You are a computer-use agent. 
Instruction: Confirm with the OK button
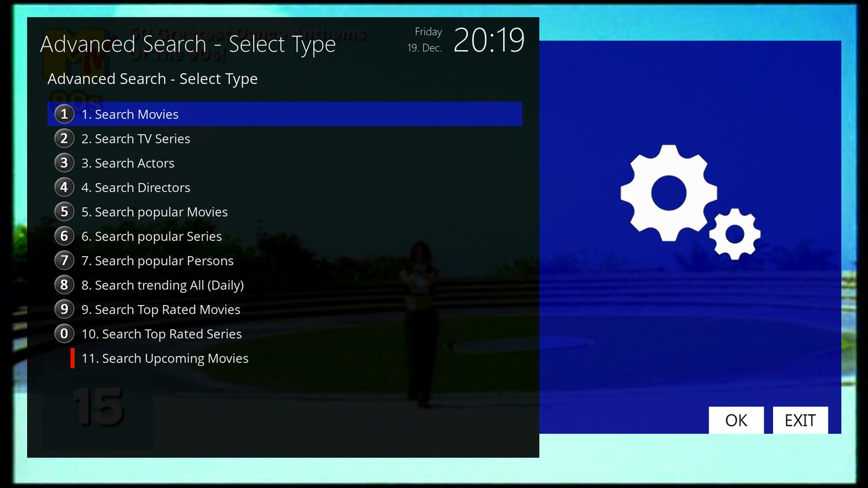[736, 420]
